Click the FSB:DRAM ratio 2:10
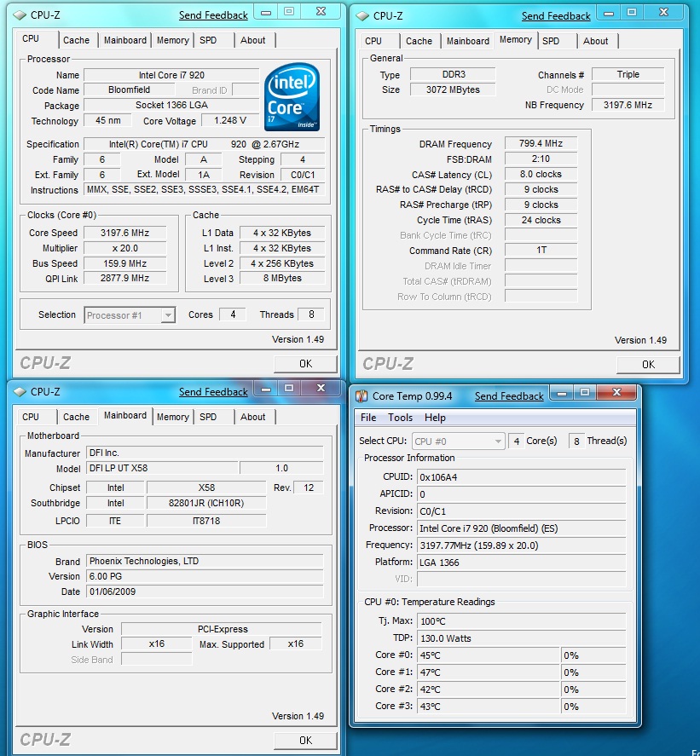Screen dimensions: 700x756 click(x=541, y=159)
